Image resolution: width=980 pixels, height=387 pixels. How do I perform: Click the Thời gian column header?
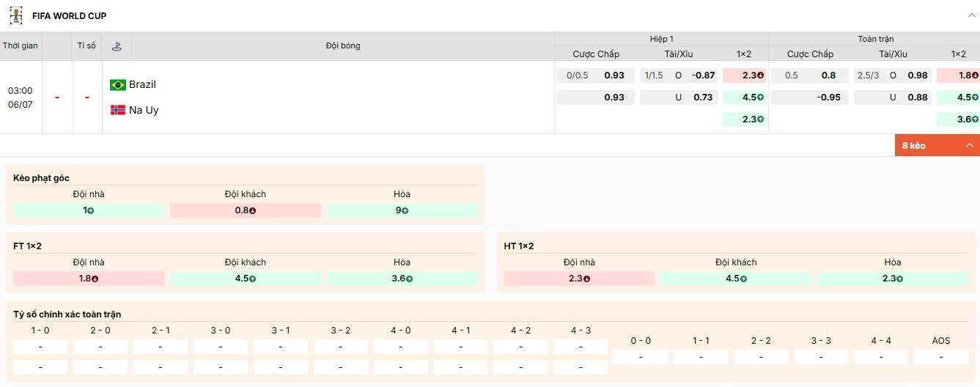click(x=21, y=45)
